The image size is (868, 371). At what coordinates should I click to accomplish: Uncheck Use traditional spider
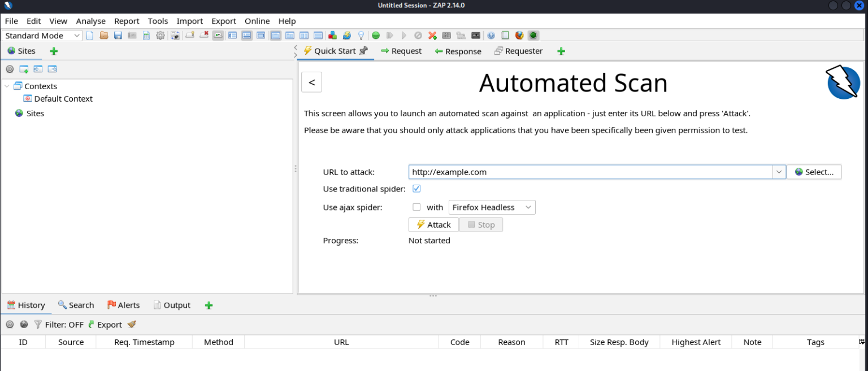point(416,189)
